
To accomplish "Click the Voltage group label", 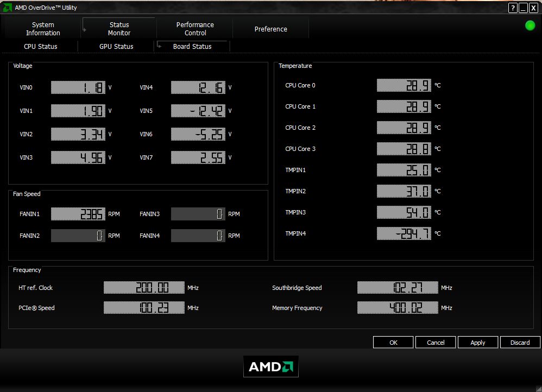I will tap(22, 66).
